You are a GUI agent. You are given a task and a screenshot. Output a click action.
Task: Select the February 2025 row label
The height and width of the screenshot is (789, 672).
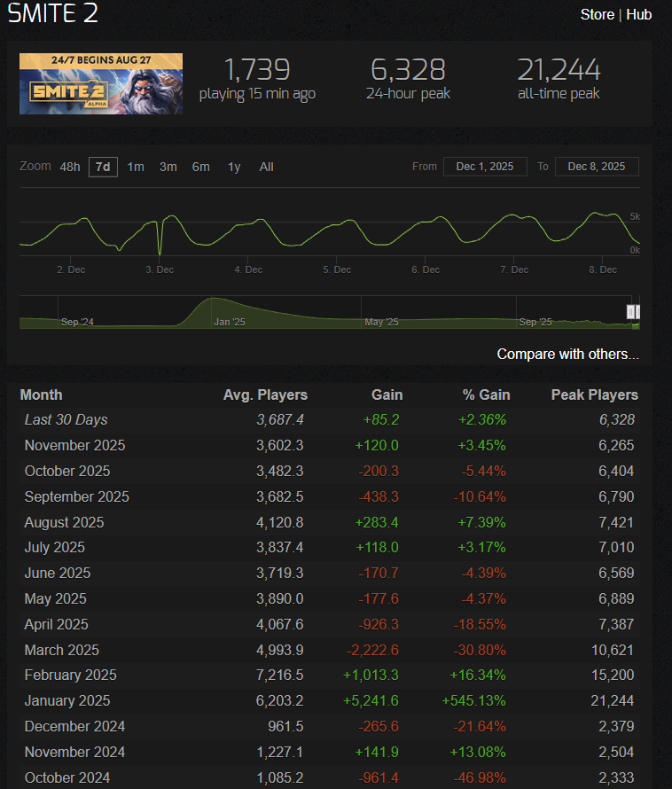pos(70,676)
